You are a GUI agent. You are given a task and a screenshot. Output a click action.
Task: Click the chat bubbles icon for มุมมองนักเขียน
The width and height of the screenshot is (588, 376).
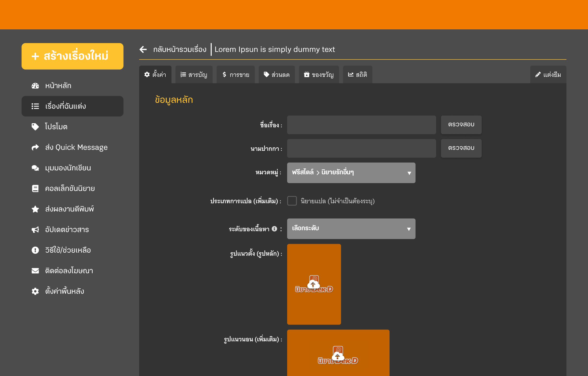35,168
